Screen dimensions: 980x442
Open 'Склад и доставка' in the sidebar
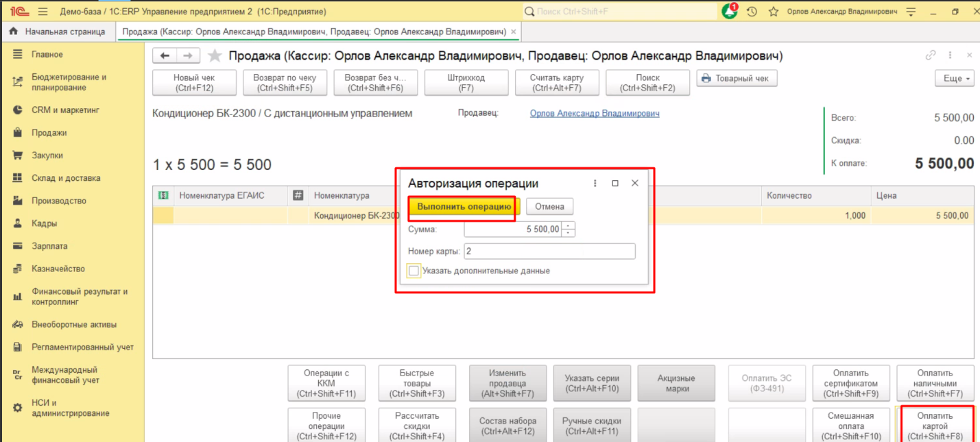click(x=65, y=178)
